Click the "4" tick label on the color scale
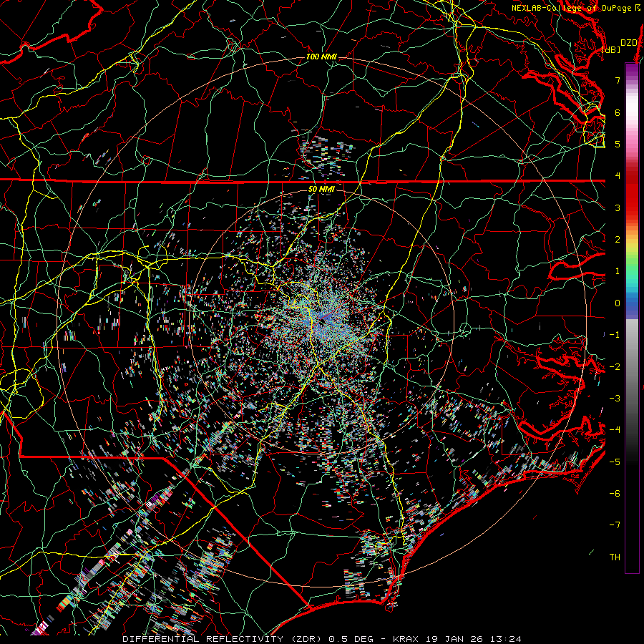644x644 pixels. tap(618, 176)
